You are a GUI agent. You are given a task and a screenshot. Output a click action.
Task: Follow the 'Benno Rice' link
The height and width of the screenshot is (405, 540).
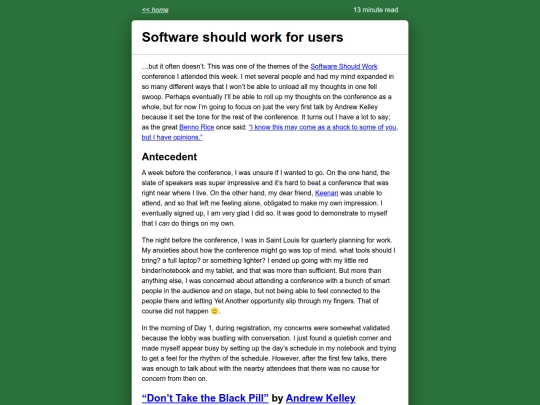coord(197,127)
